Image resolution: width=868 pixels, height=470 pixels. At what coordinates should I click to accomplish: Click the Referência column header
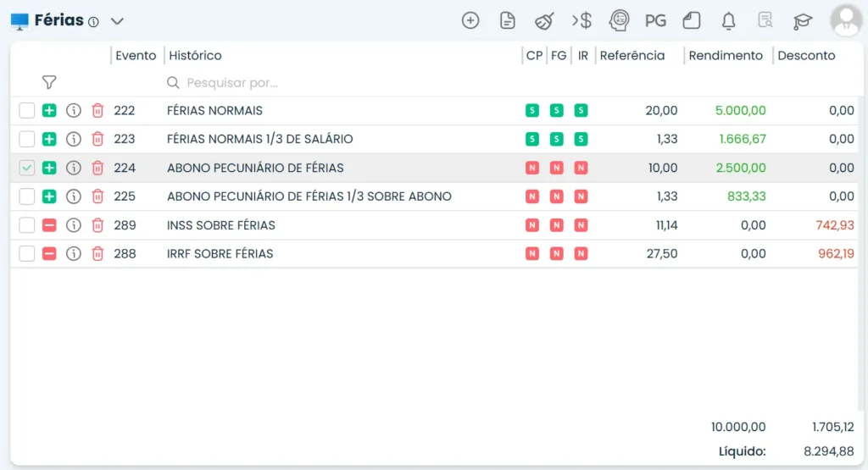(632, 55)
